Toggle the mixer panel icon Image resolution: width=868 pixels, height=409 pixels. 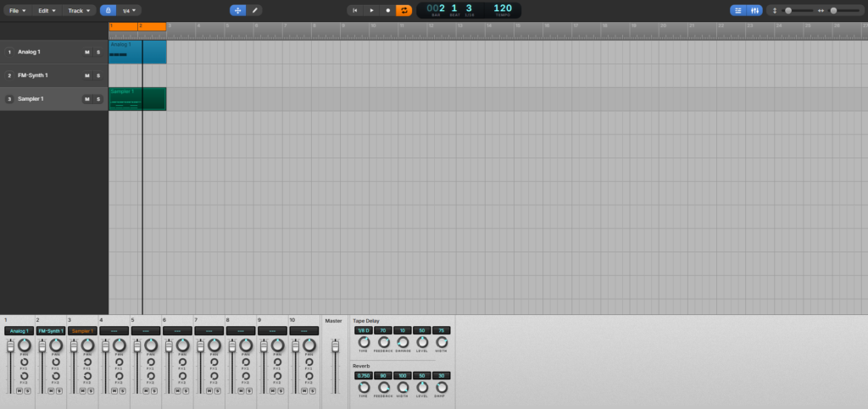[x=754, y=10]
